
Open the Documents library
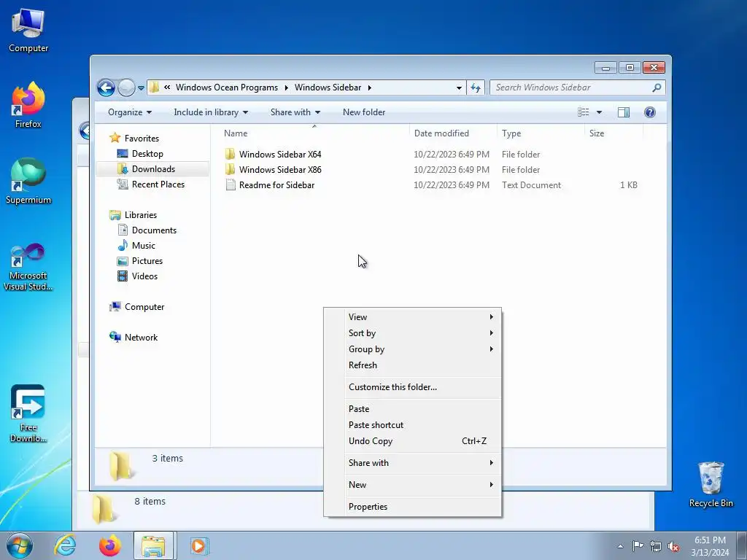click(x=154, y=230)
